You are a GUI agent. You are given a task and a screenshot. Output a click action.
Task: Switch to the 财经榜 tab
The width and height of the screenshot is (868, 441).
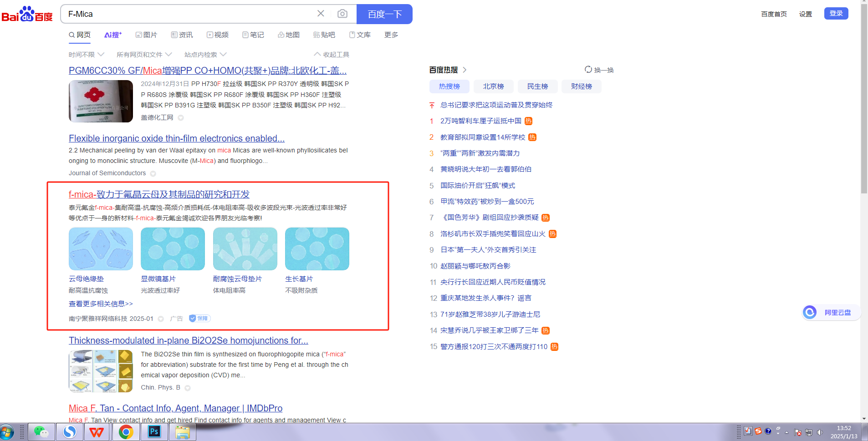tap(581, 86)
